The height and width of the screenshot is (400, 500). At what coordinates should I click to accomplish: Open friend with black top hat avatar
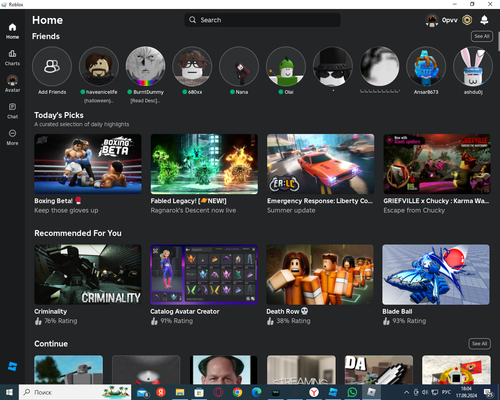(332, 66)
